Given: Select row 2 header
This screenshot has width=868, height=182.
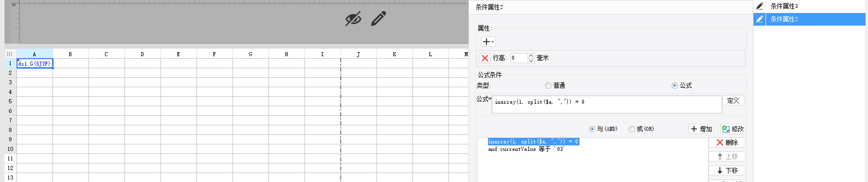Looking at the screenshot, I should click(x=10, y=73).
